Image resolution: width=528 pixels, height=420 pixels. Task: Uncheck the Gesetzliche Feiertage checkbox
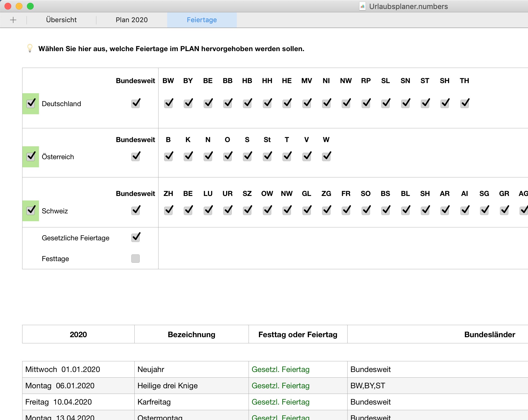pyautogui.click(x=136, y=238)
